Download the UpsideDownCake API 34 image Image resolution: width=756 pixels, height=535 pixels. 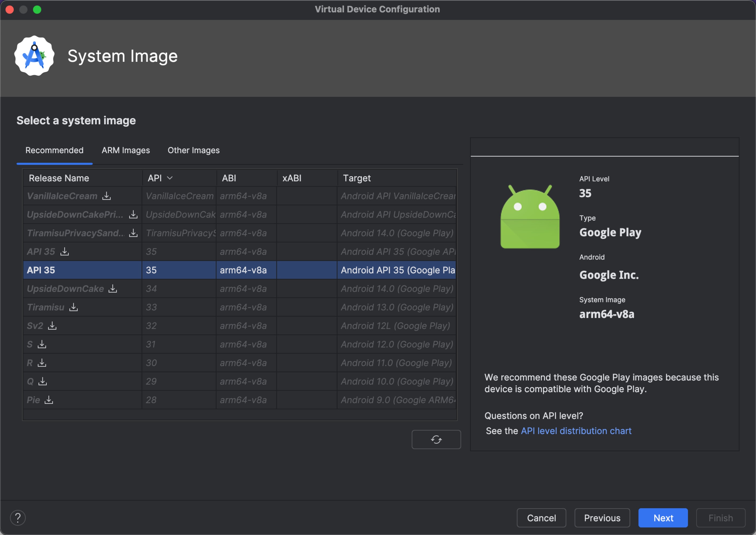point(113,289)
